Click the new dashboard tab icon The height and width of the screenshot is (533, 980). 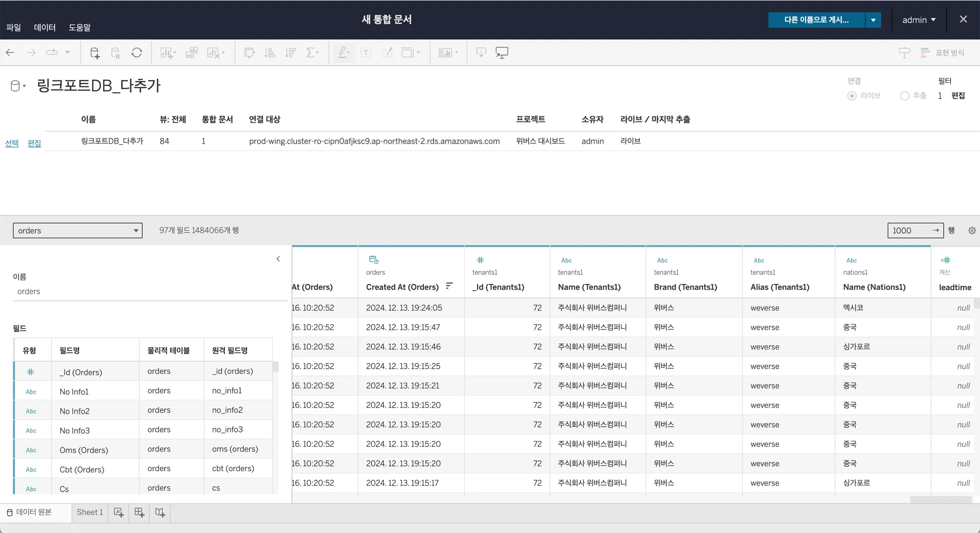click(x=139, y=513)
